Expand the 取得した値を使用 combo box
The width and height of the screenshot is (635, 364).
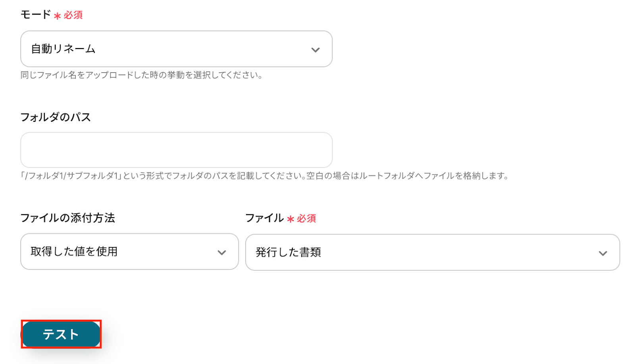coord(129,252)
